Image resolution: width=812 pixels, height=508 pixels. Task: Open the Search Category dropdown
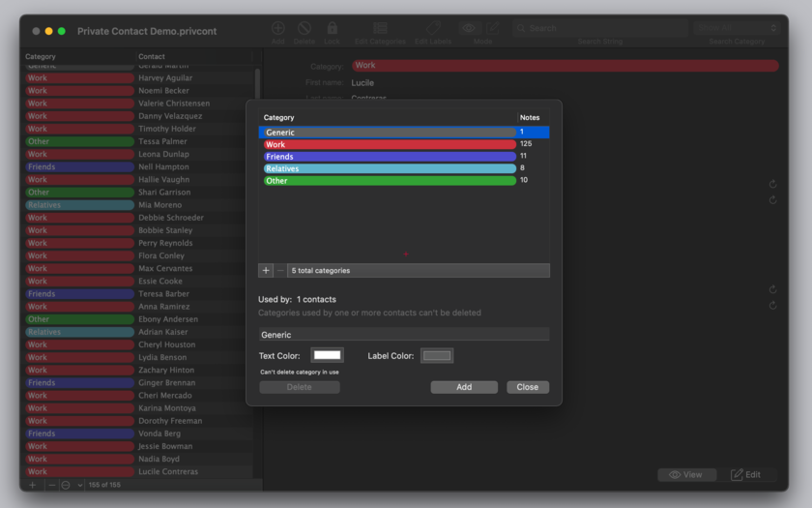737,28
